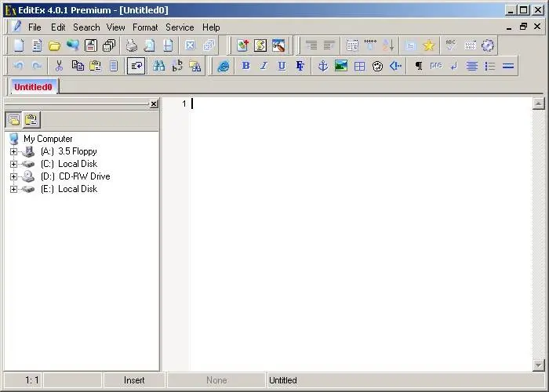The width and height of the screenshot is (549, 392).
Task: Select My Computer in the tree
Action: (x=48, y=139)
